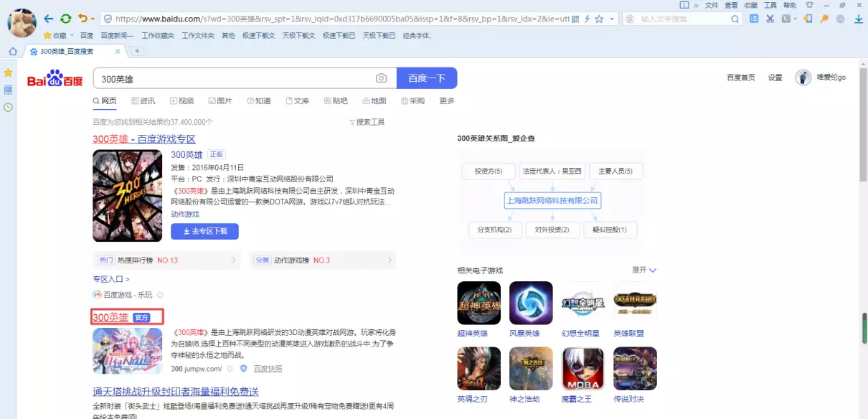The width and height of the screenshot is (868, 419).
Task: Open 设置 on the Baidu header
Action: tap(775, 77)
